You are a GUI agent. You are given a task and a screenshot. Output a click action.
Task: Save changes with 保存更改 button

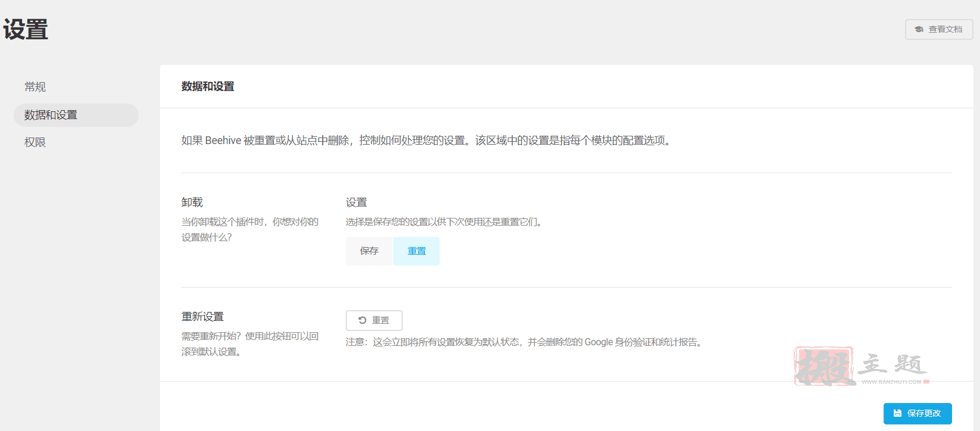(918, 414)
